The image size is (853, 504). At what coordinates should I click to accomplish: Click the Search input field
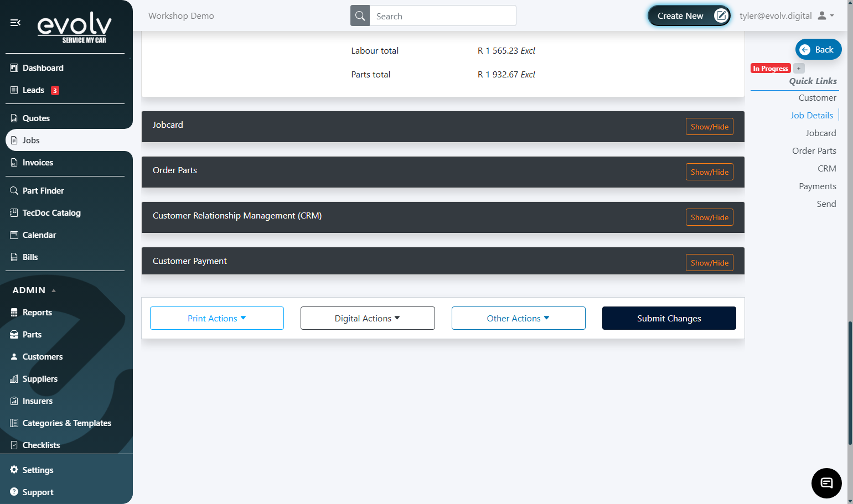[443, 16]
